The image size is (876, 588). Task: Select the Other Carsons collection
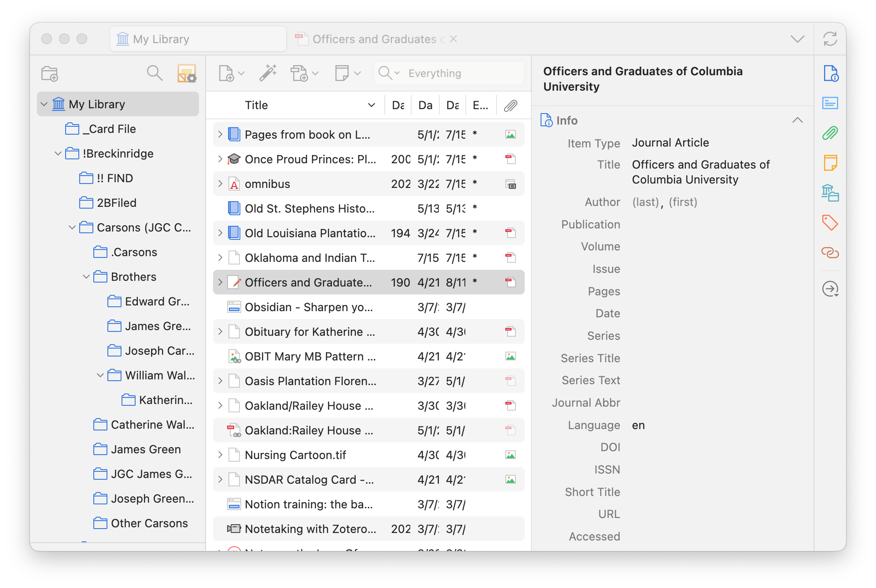coord(149,523)
